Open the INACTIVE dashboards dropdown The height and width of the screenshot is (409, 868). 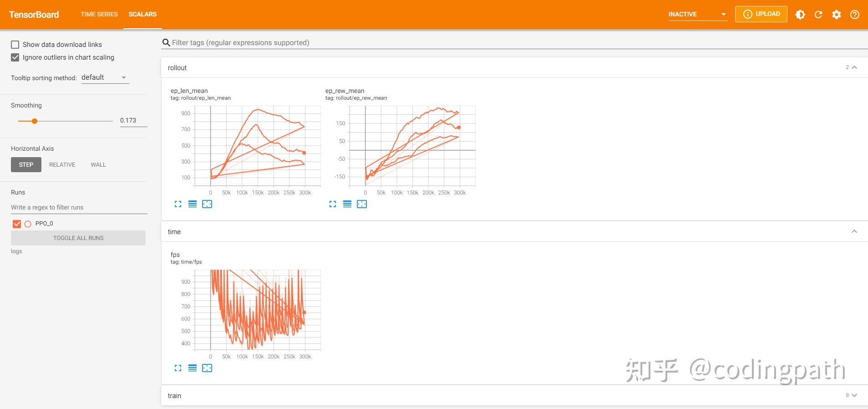point(698,14)
